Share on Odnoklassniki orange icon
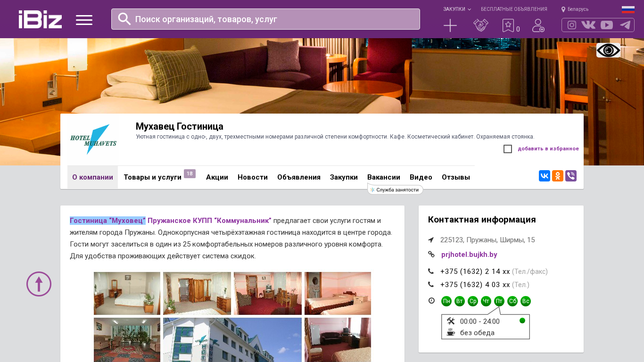The width and height of the screenshot is (644, 362). click(x=558, y=176)
